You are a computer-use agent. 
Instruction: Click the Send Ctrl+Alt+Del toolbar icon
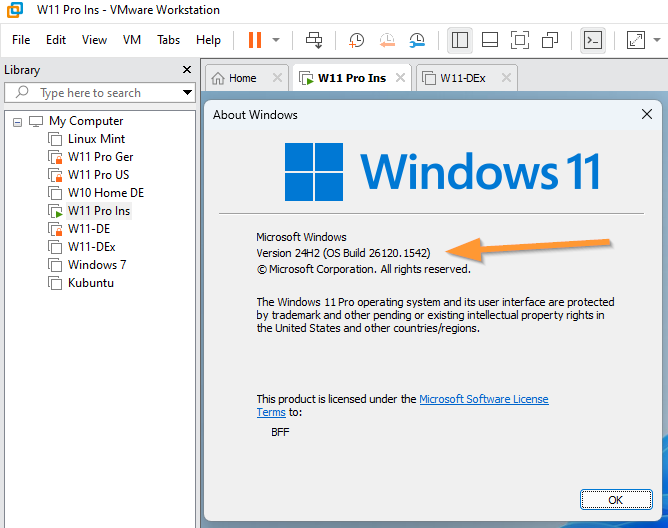[314, 40]
